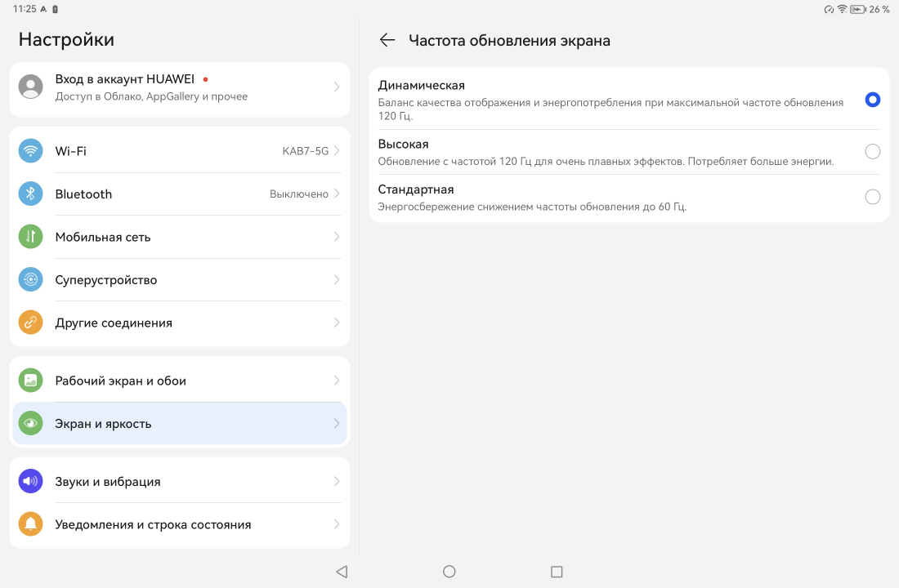Tap the Суперустройство icon

pos(30,280)
